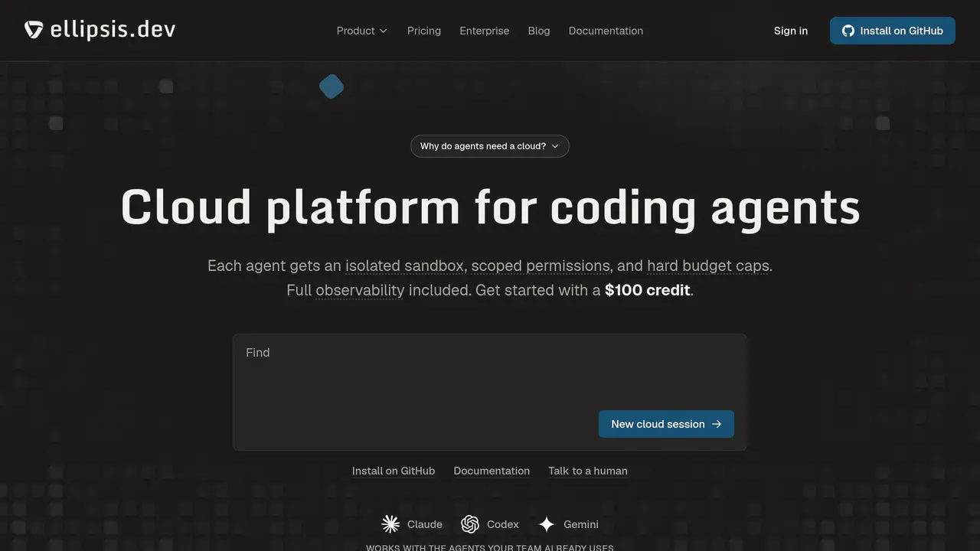Go to the Pricing page
Screen dimensions: 980x551
coord(424,31)
